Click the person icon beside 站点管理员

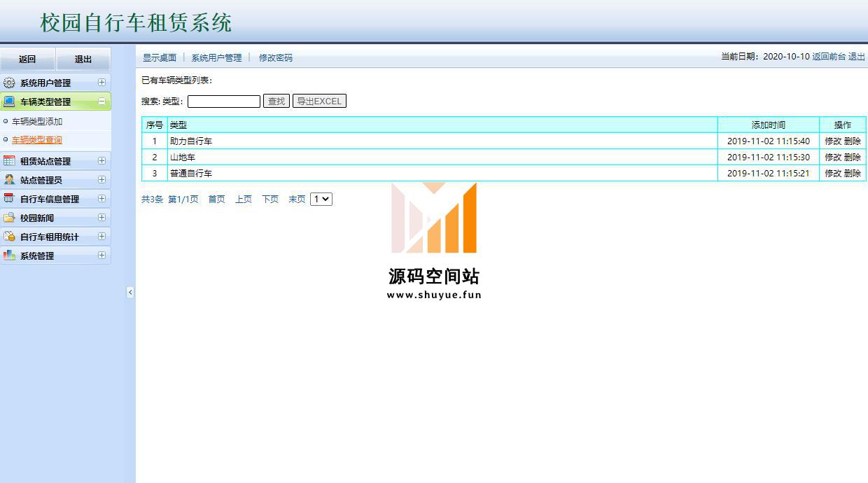point(9,180)
